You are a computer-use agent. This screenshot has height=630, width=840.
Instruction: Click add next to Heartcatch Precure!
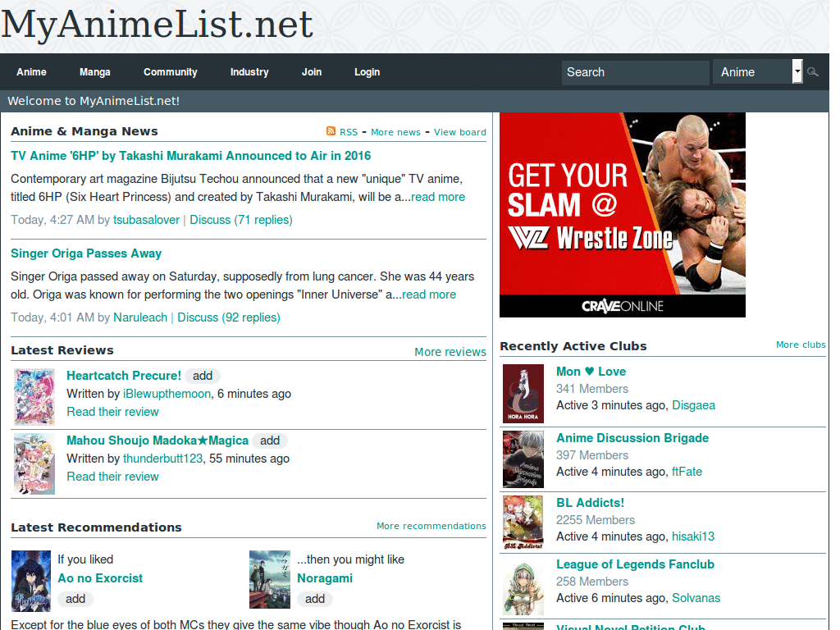tap(203, 376)
